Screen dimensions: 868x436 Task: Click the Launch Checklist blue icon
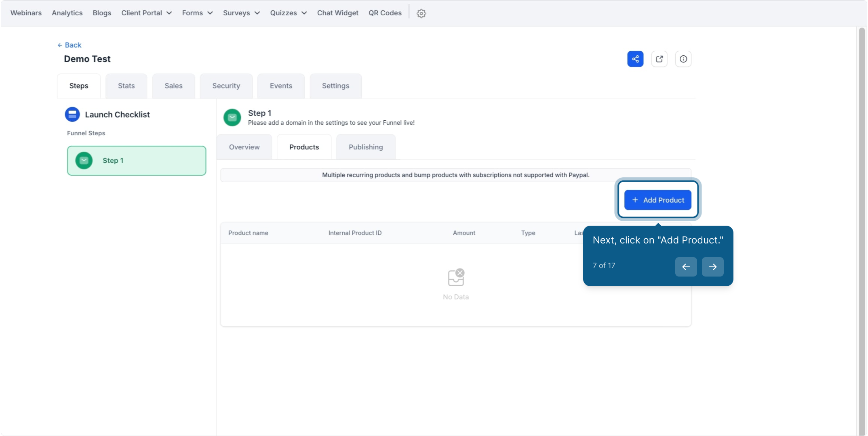click(72, 114)
